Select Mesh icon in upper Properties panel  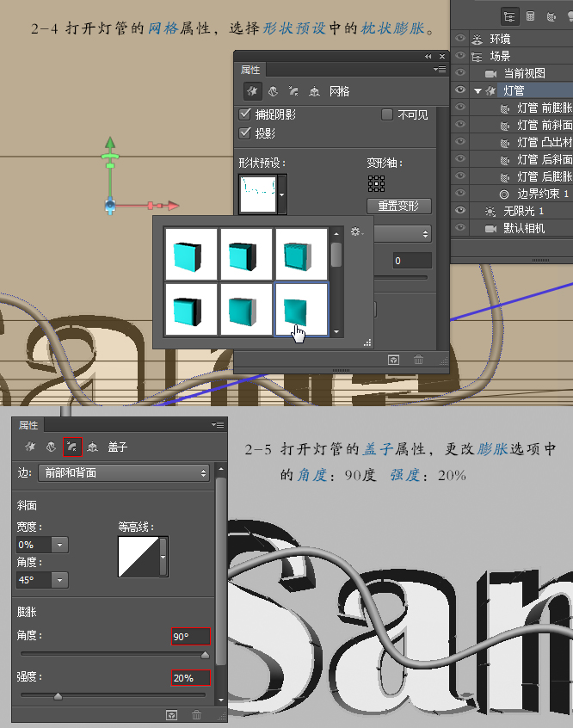click(252, 91)
